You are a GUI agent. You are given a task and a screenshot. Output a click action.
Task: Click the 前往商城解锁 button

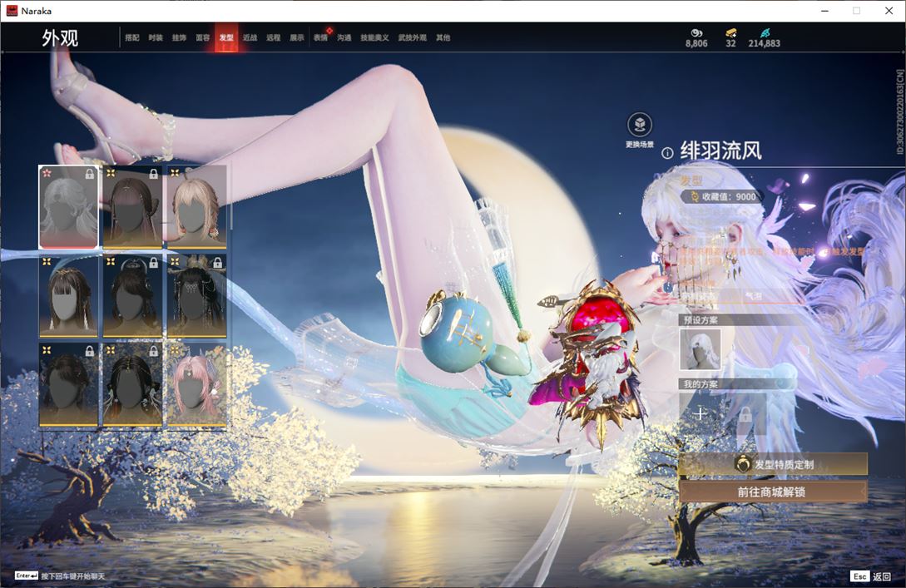click(x=773, y=492)
